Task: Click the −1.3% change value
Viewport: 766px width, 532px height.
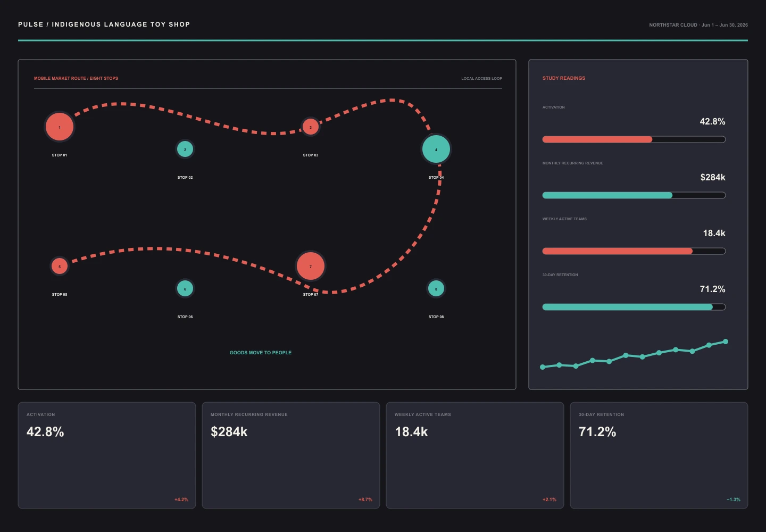Action: pos(734,500)
